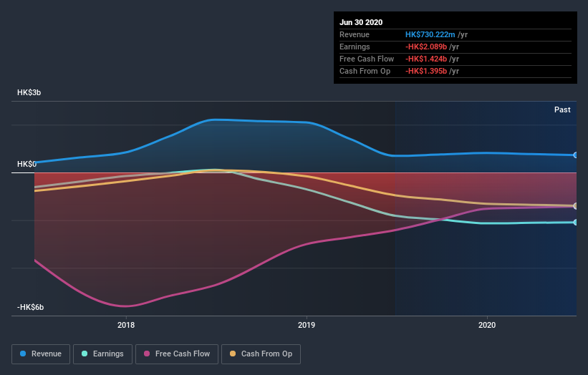Click the Free Cash Flow label in the tooltip

[367, 59]
